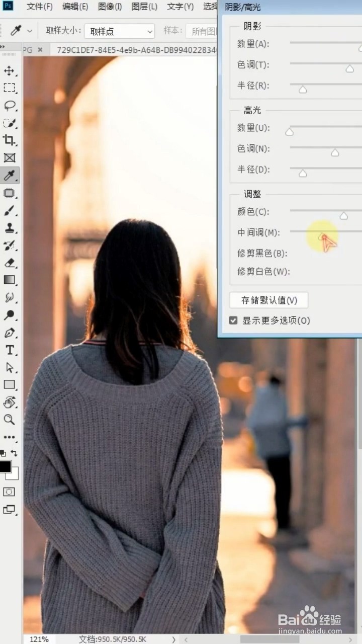
Task: Open the 文字(Y) menu
Action: tap(180, 7)
